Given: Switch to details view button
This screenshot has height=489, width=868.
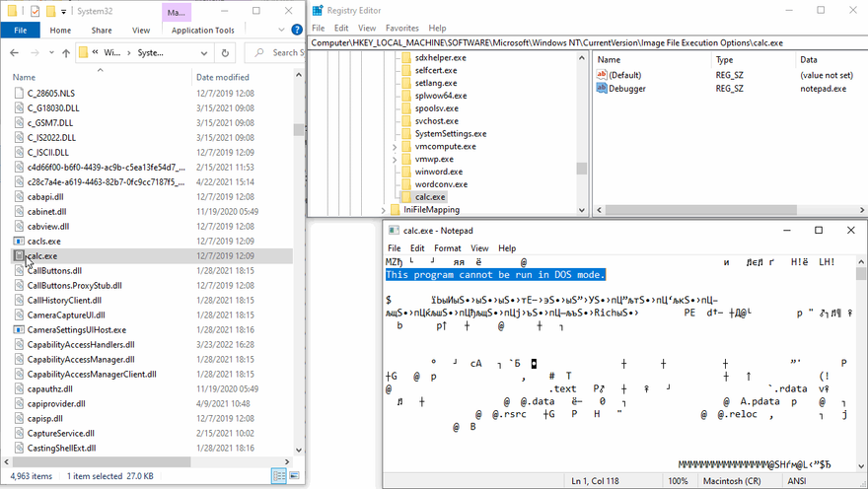Looking at the screenshot, I should (x=280, y=476).
